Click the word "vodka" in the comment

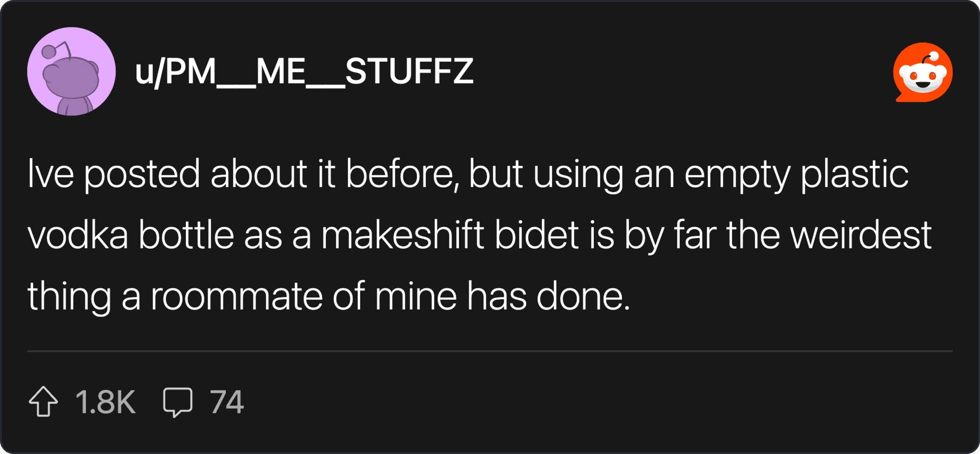(x=78, y=235)
